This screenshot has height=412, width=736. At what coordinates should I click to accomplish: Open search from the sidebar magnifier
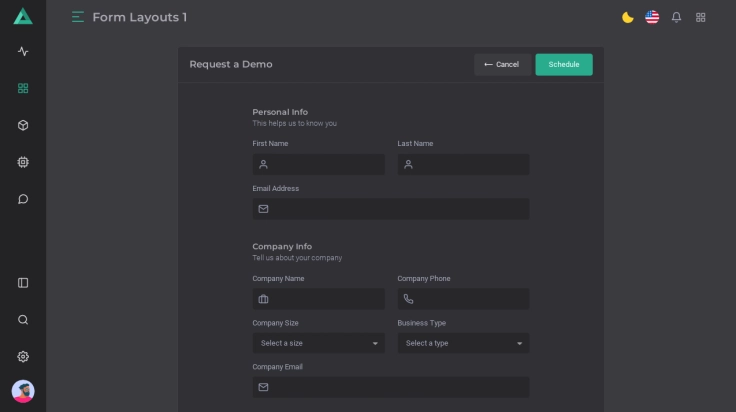click(23, 320)
